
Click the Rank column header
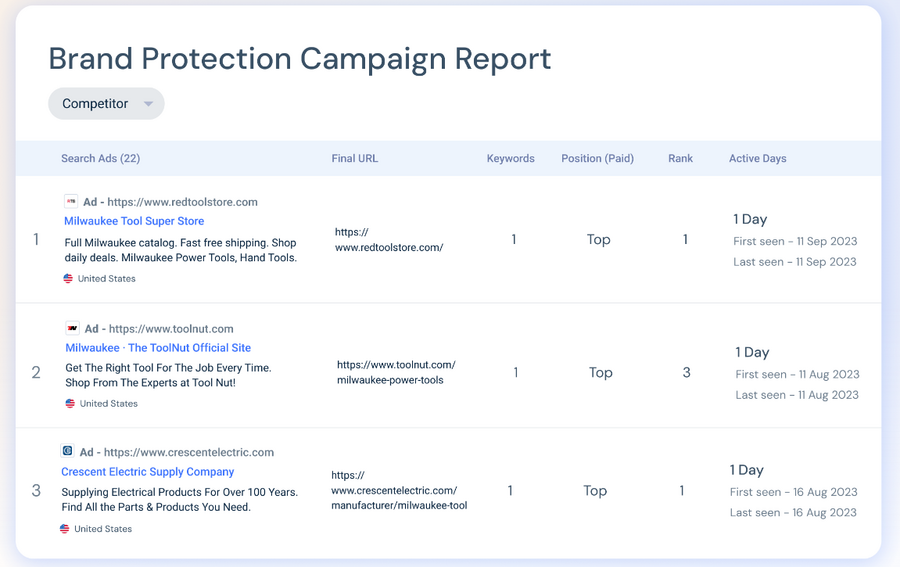680,158
